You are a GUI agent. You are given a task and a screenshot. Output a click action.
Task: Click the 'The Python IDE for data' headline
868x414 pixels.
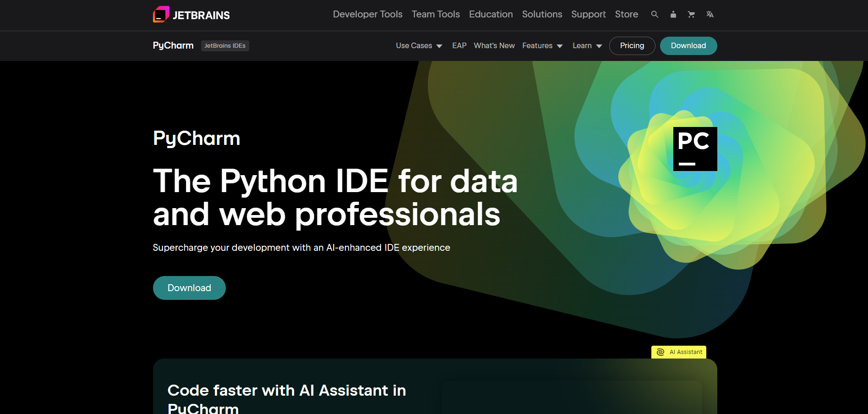(335, 198)
